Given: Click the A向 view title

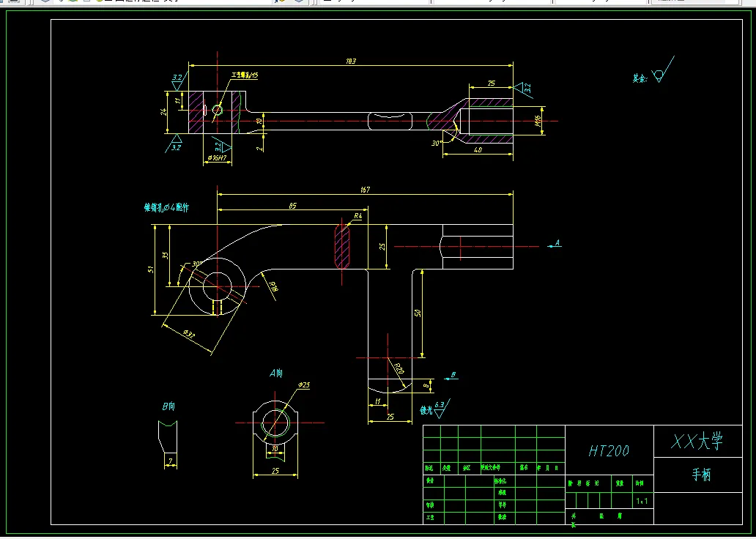Looking at the screenshot, I should click(x=275, y=373).
